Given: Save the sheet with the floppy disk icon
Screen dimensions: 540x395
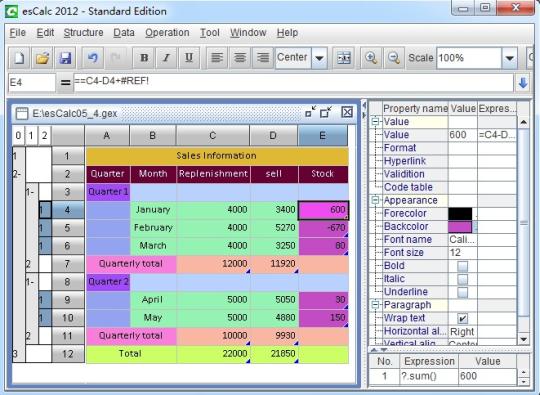Looking at the screenshot, I should click(x=65, y=58).
